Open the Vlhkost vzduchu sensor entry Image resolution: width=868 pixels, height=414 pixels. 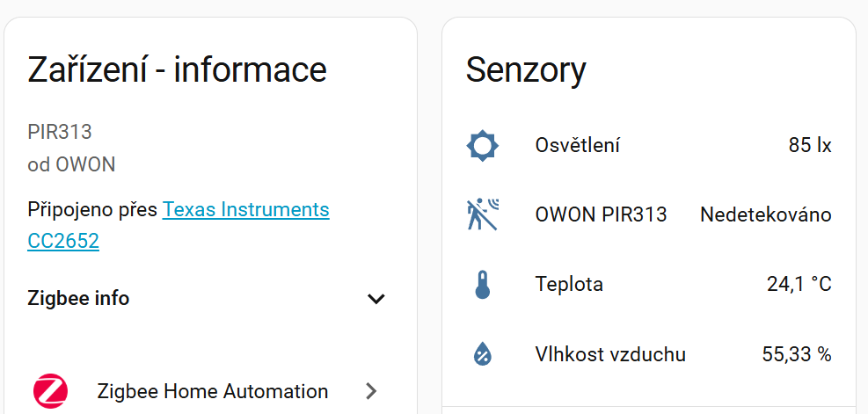610,354
